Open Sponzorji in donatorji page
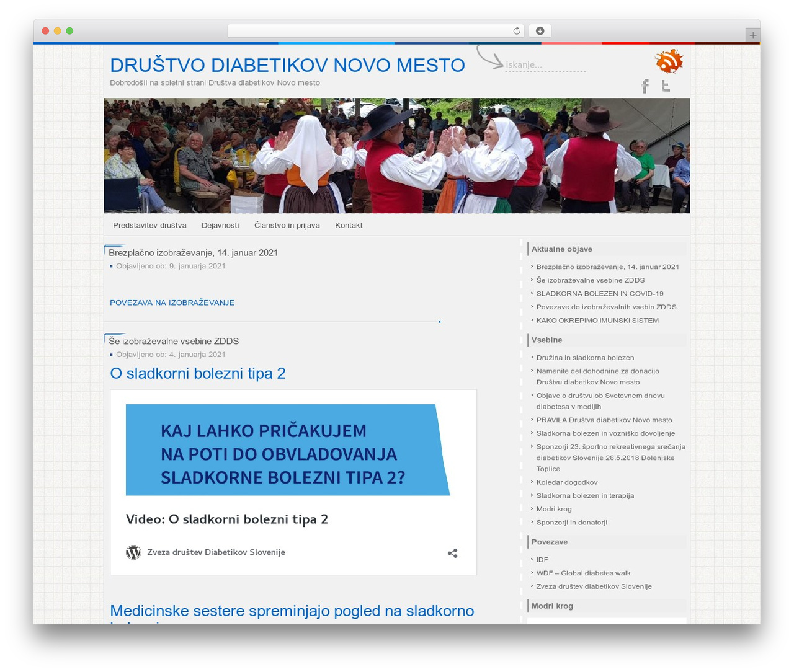The image size is (794, 672). point(571,523)
